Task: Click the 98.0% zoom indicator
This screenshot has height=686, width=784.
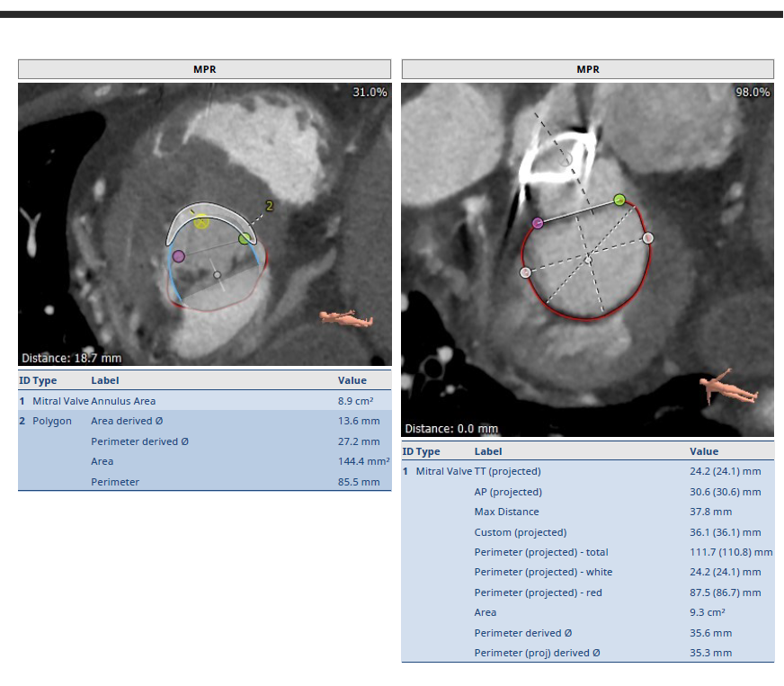Action: [753, 93]
